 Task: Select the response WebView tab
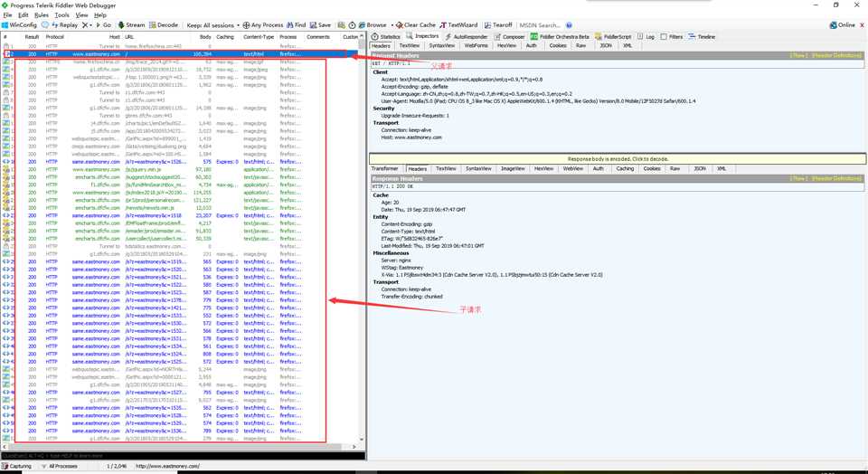pos(573,168)
